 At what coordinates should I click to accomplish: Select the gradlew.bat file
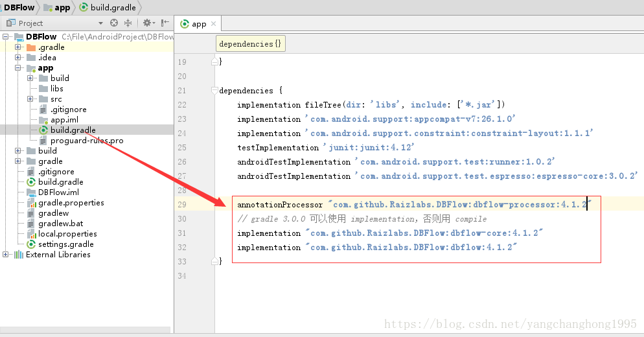tap(60, 223)
